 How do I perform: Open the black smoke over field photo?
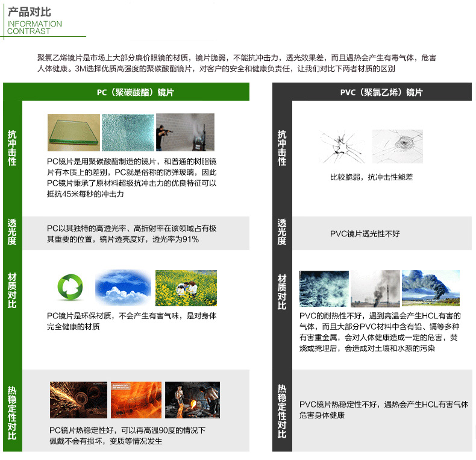click(430, 288)
